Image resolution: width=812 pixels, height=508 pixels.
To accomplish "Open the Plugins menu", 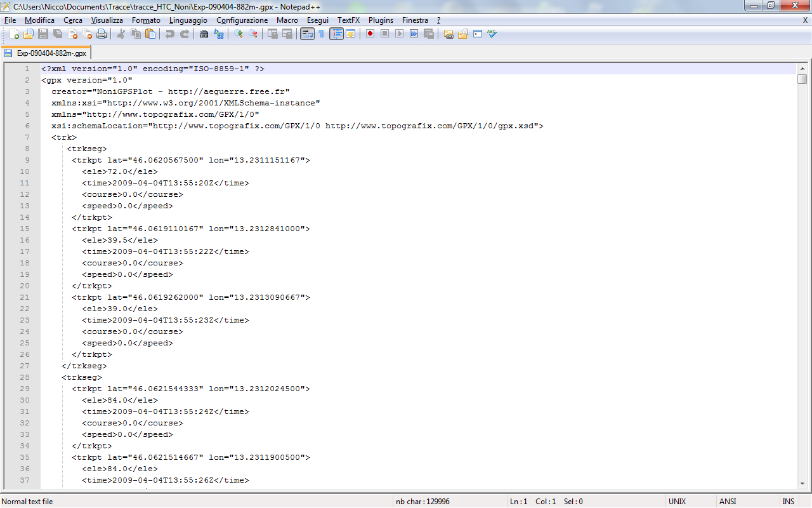I will point(381,20).
